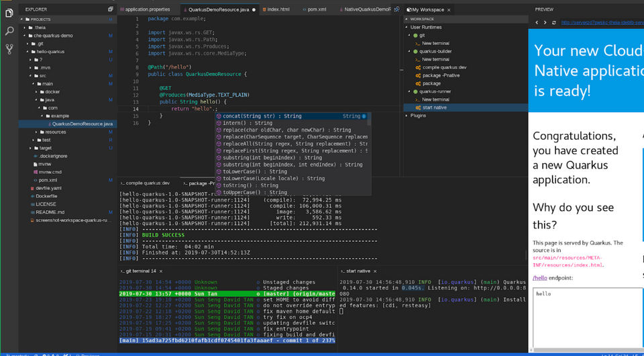Click the pom.xml file icon in Explorer

[x=36, y=180]
